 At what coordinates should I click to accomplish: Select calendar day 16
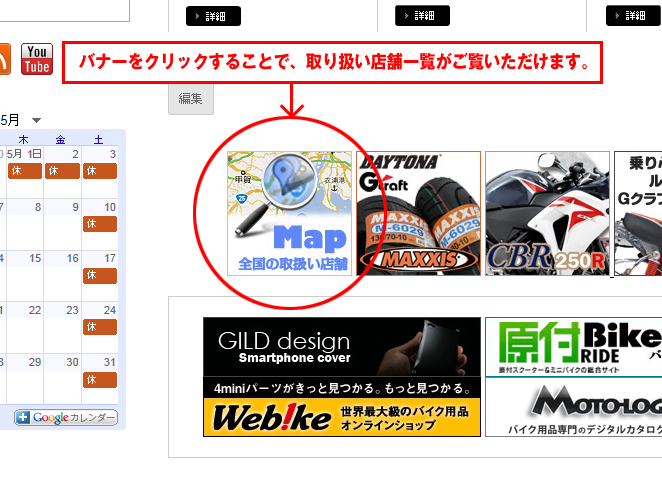pyautogui.click(x=73, y=258)
